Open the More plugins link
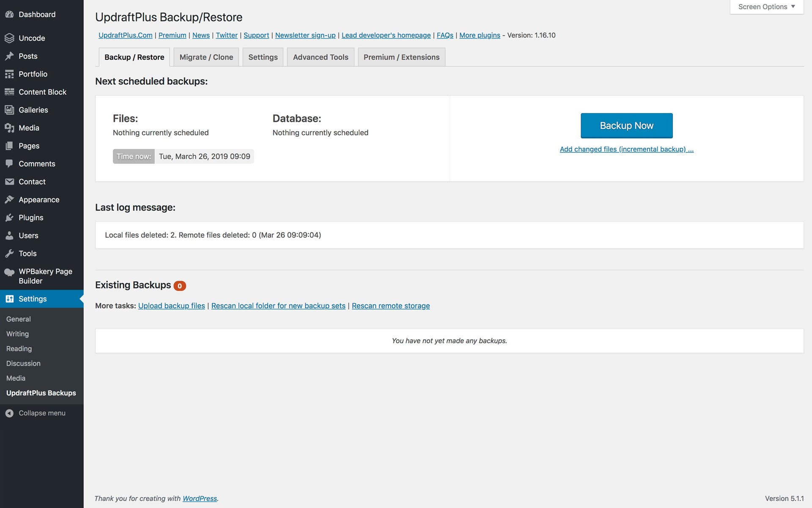The width and height of the screenshot is (812, 508). (480, 35)
